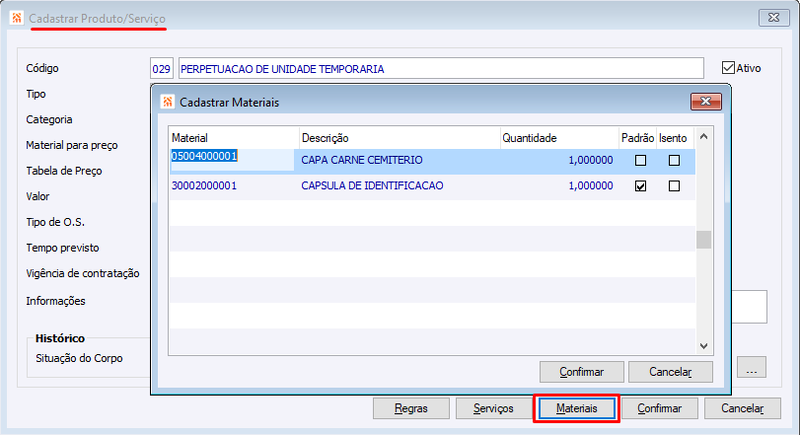Click the Confirmar button in Cadastrar Materiais
The height and width of the screenshot is (435, 800).
pyautogui.click(x=582, y=372)
